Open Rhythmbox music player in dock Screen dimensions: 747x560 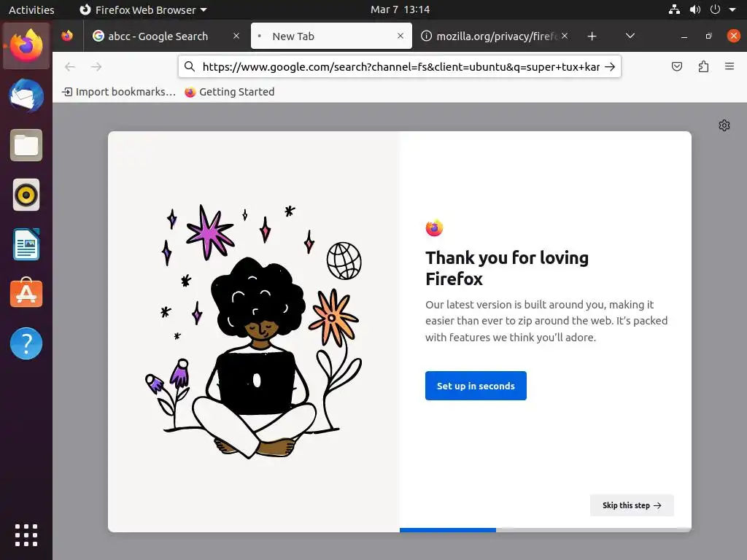pos(26,195)
